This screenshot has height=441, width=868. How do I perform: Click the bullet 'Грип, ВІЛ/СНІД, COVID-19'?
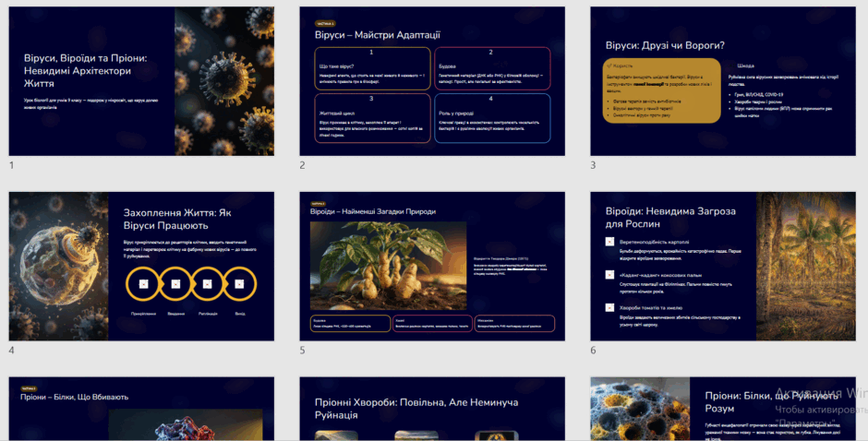[758, 95]
